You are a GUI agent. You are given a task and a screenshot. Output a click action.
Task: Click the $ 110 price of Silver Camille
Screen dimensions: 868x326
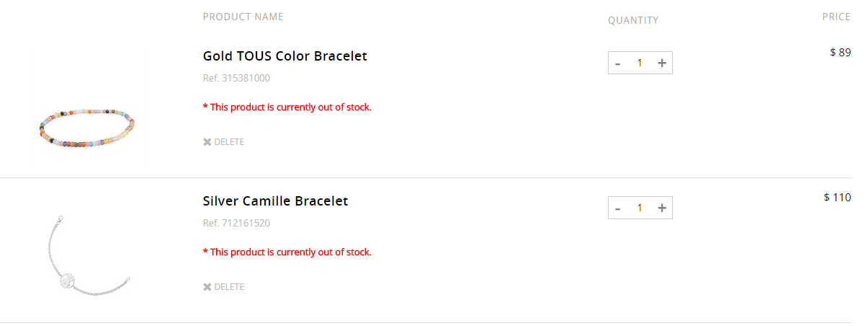click(x=837, y=197)
